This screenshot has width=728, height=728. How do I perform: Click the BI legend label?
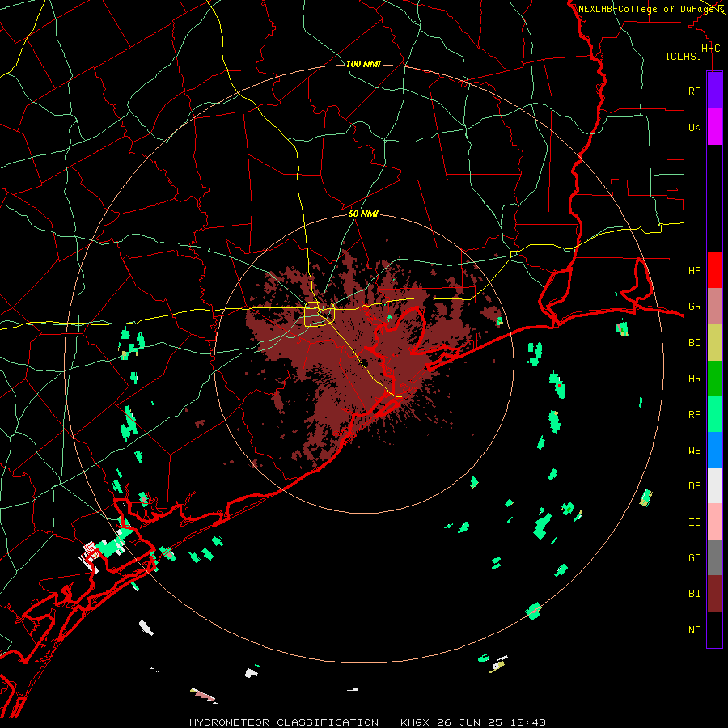pyautogui.click(x=694, y=594)
